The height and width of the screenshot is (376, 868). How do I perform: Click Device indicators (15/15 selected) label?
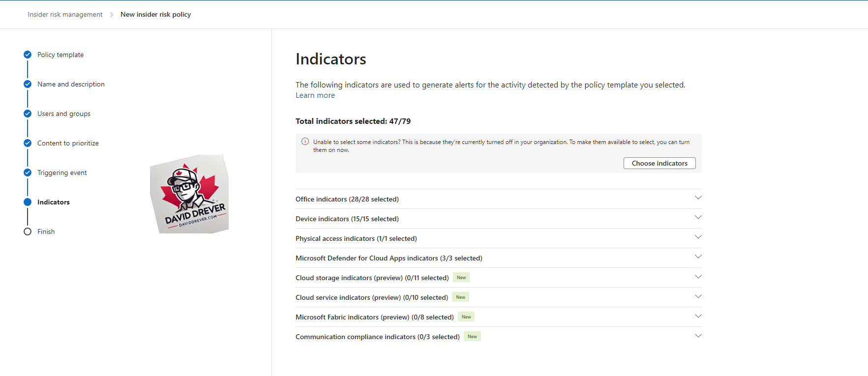(347, 219)
